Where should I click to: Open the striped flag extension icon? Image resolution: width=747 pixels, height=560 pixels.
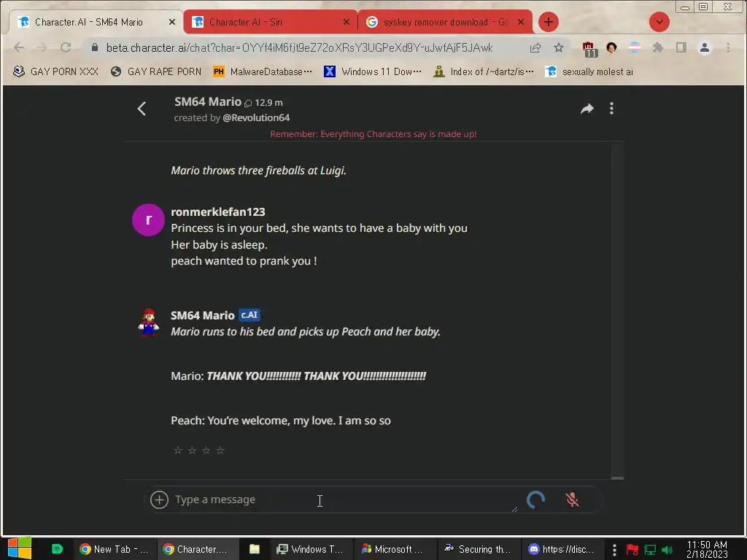(x=635, y=47)
